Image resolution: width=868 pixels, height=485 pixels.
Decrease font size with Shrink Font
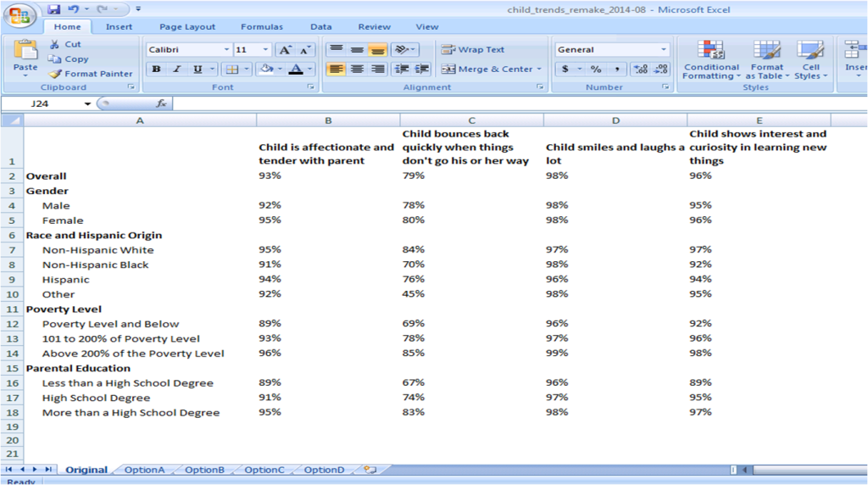(x=305, y=50)
